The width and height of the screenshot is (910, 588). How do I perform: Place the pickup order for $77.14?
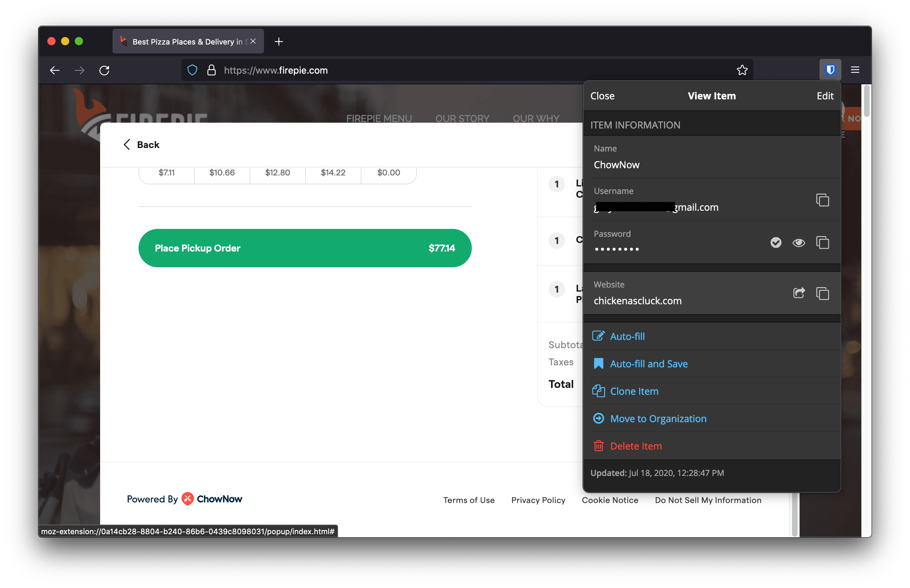(305, 248)
